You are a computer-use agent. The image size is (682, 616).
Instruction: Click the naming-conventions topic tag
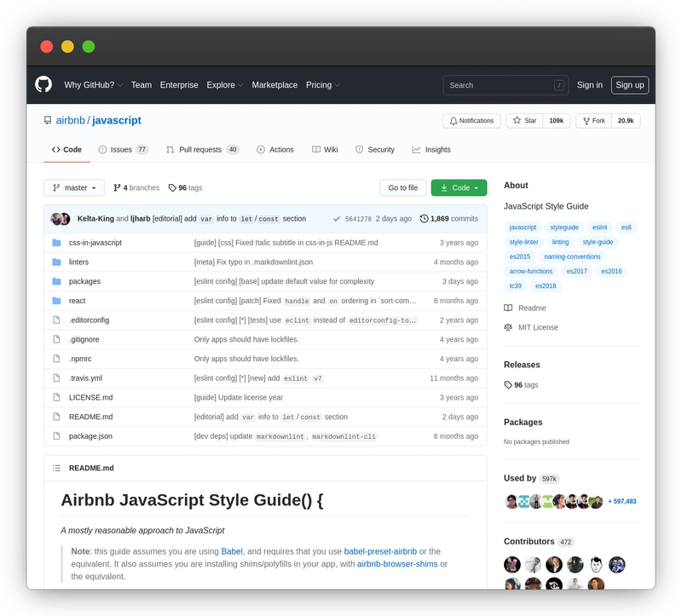pos(572,256)
